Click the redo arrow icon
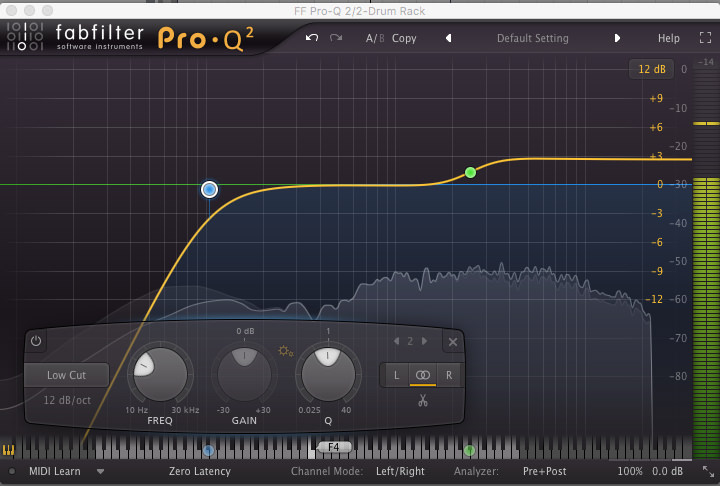 (x=336, y=38)
